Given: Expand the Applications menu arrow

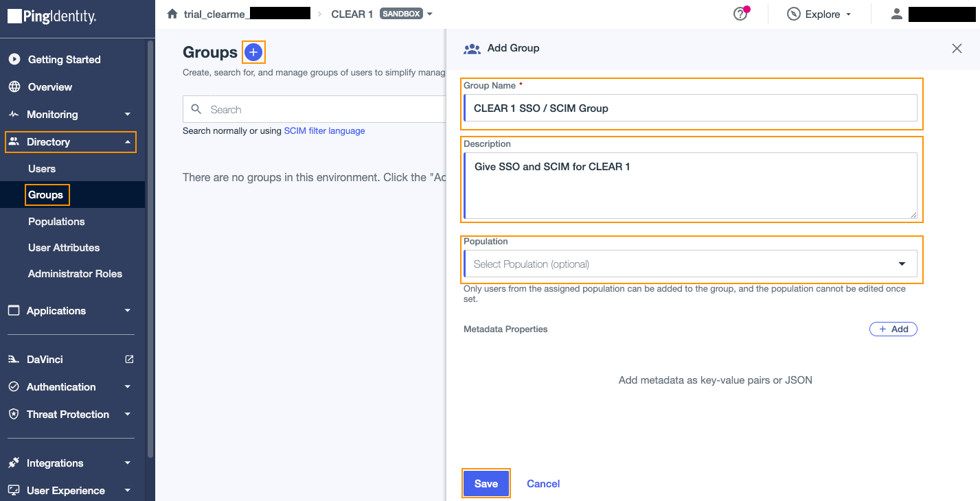Looking at the screenshot, I should point(128,310).
